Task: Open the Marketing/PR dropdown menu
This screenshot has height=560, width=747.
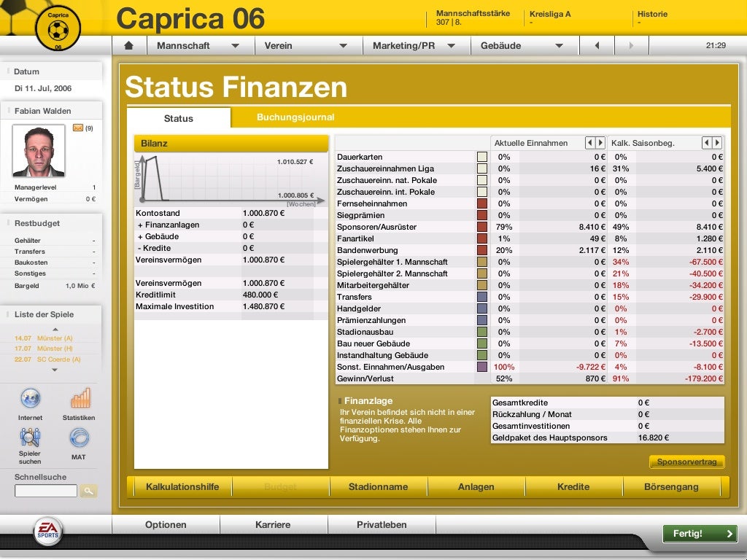Action: [417, 46]
